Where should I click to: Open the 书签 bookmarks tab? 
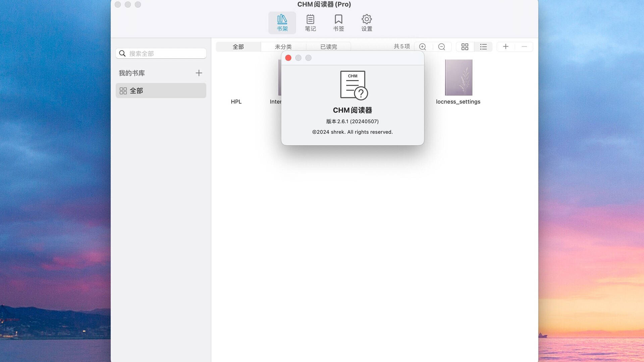tap(338, 23)
